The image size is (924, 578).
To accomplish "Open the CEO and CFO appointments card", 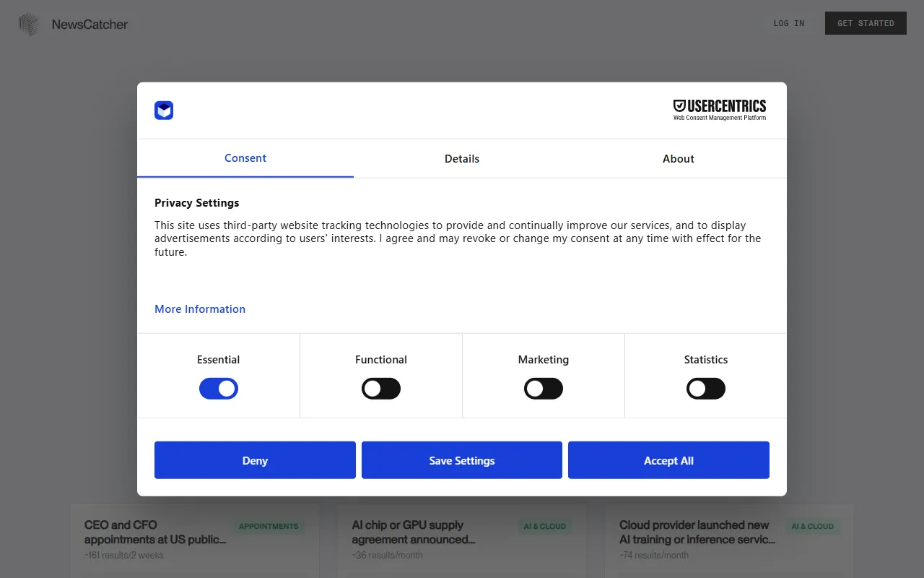I will [194, 540].
